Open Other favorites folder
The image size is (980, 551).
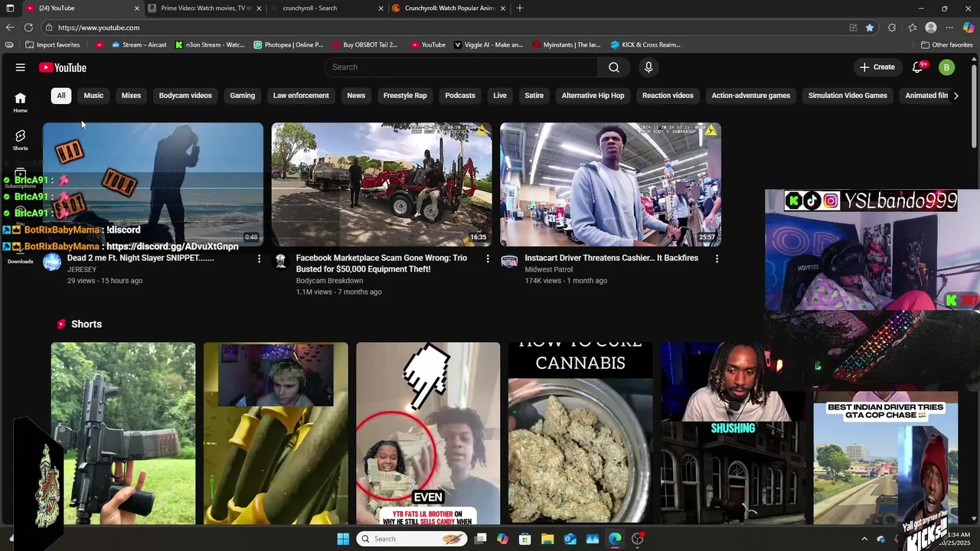(946, 45)
